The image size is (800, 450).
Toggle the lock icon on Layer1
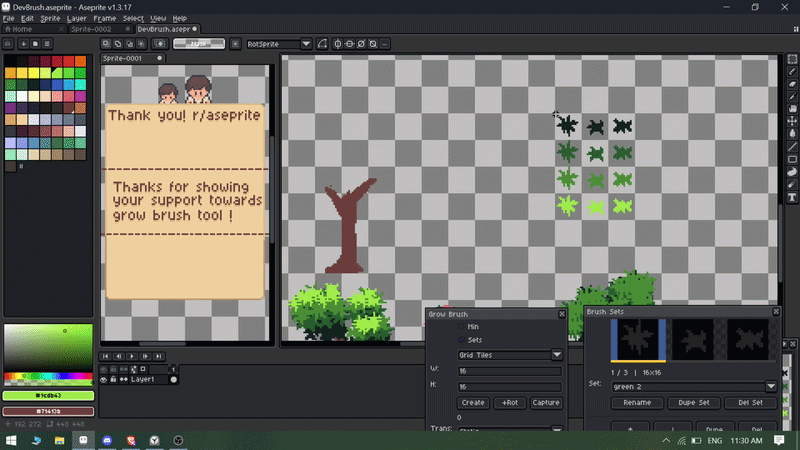[x=112, y=380]
